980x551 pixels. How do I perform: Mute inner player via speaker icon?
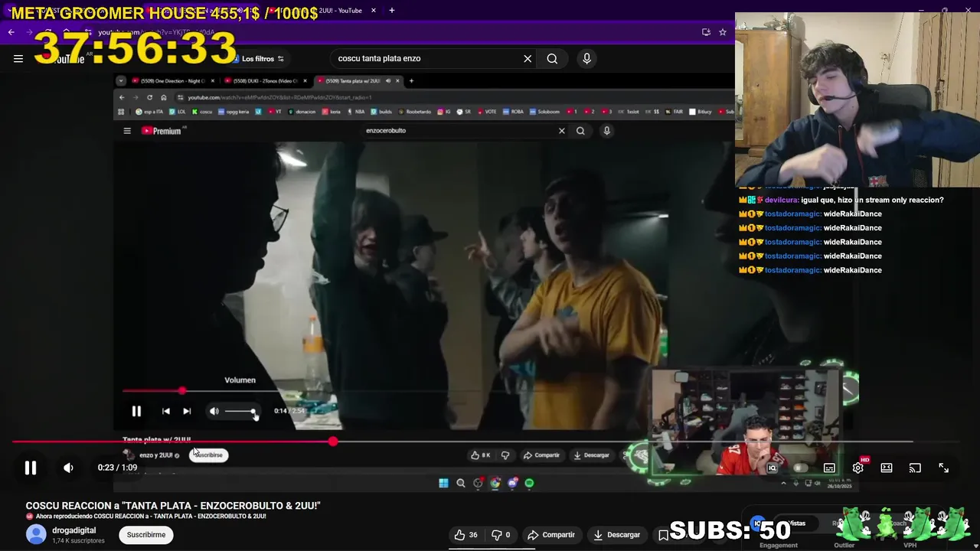coord(214,411)
